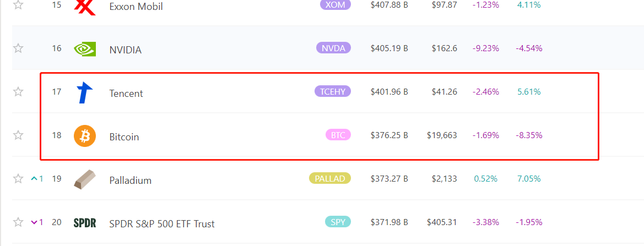
Task: Favorite NVIDIA with the star
Action: pyautogui.click(x=18, y=48)
